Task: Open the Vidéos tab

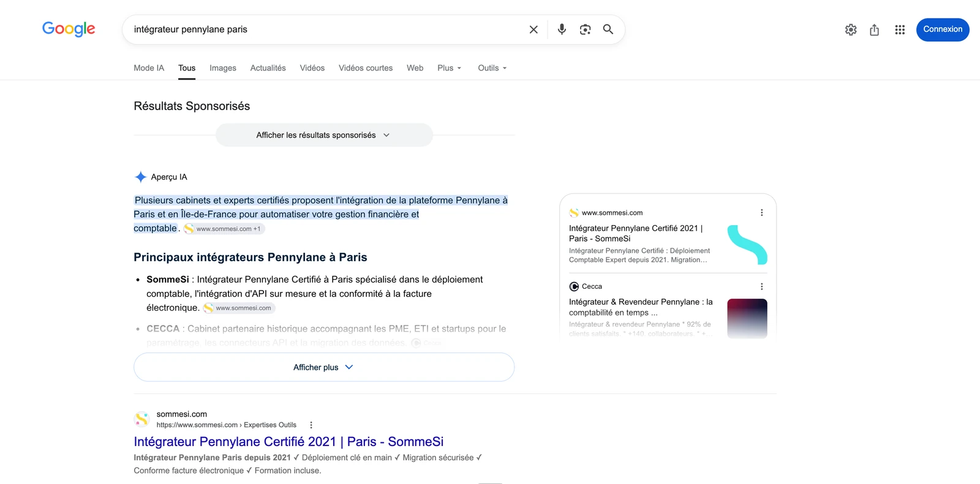Action: pyautogui.click(x=312, y=68)
